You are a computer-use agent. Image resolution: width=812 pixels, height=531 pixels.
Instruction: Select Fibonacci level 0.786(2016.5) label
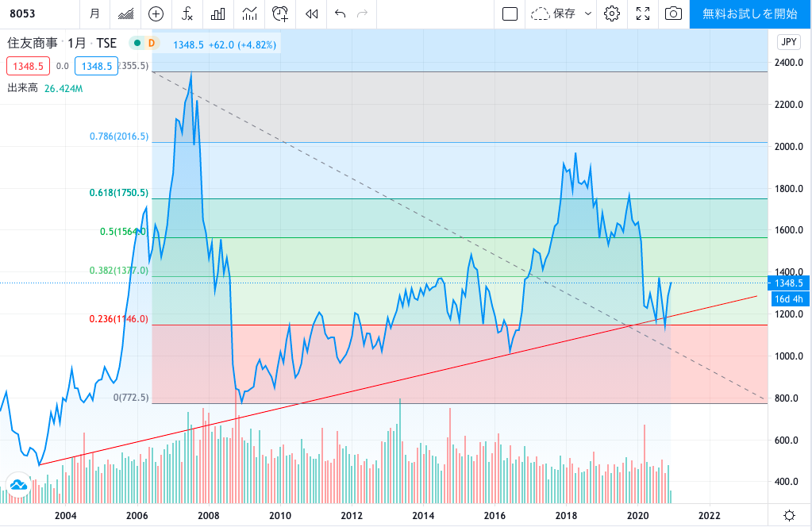pos(119,137)
